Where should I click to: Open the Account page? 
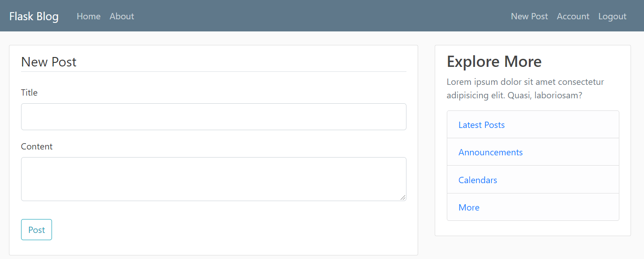click(x=573, y=16)
